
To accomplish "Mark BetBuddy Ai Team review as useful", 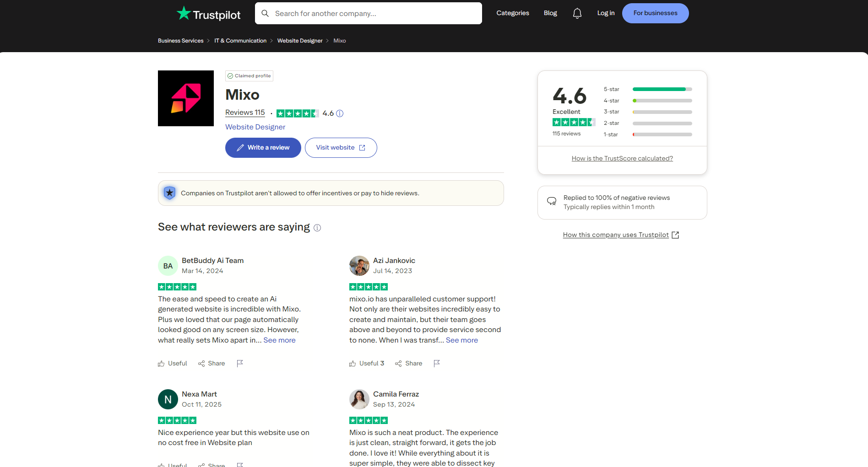I will point(173,363).
